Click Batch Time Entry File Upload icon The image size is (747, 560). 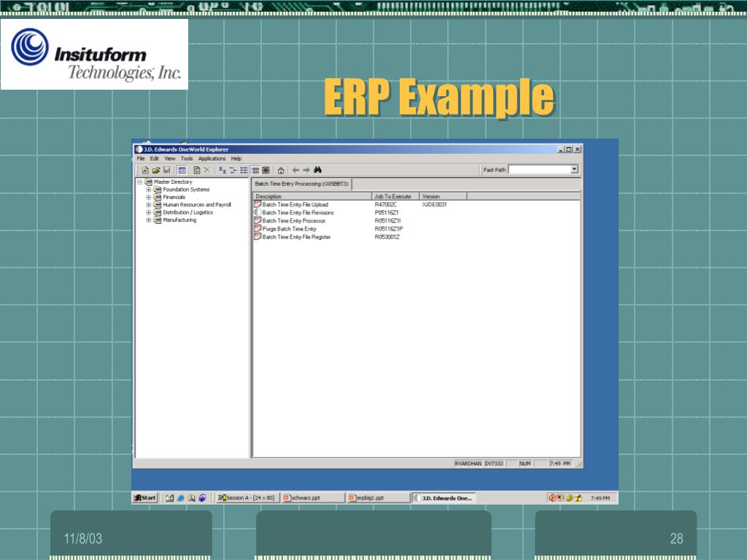258,204
